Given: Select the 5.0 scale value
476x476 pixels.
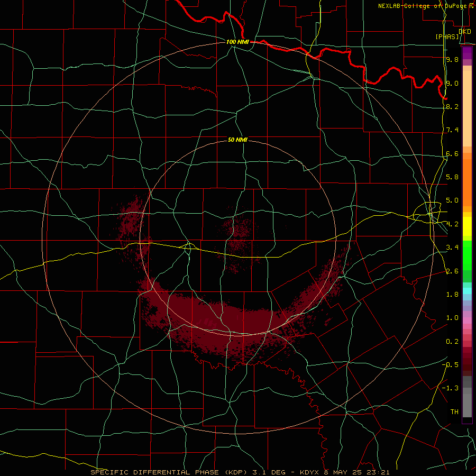Looking at the screenshot, I should (x=452, y=200).
